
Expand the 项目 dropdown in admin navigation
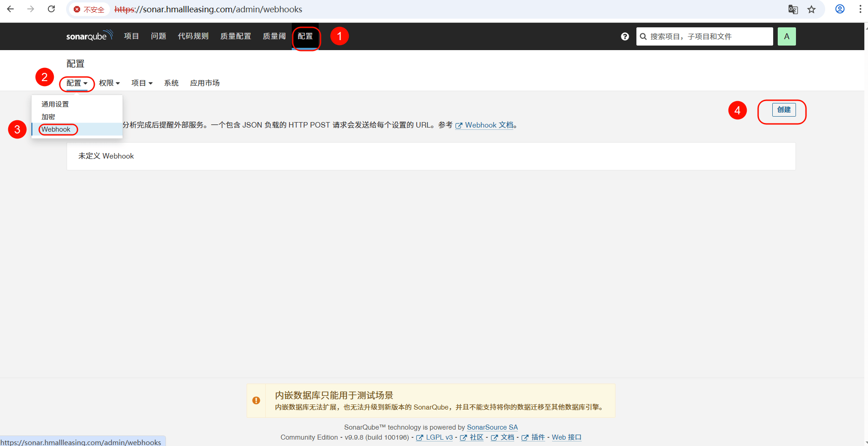coord(142,83)
